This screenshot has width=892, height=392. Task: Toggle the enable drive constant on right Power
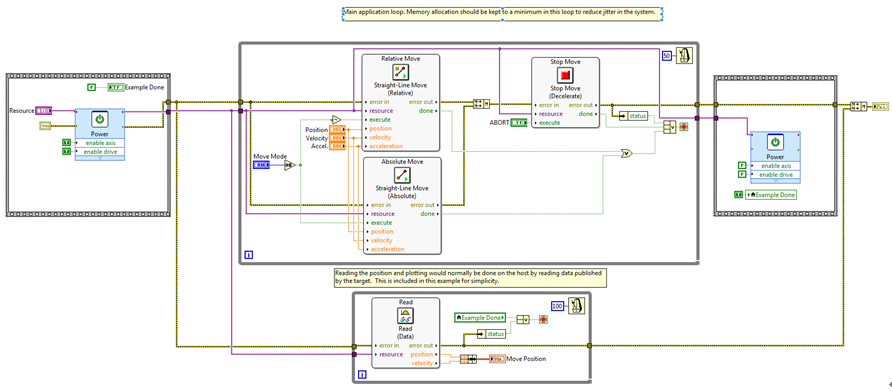pyautogui.click(x=741, y=174)
